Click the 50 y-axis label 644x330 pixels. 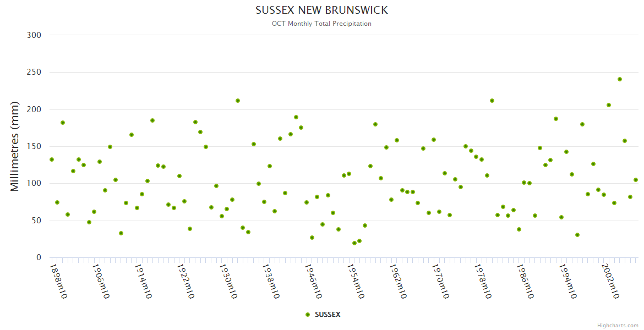tap(36, 221)
